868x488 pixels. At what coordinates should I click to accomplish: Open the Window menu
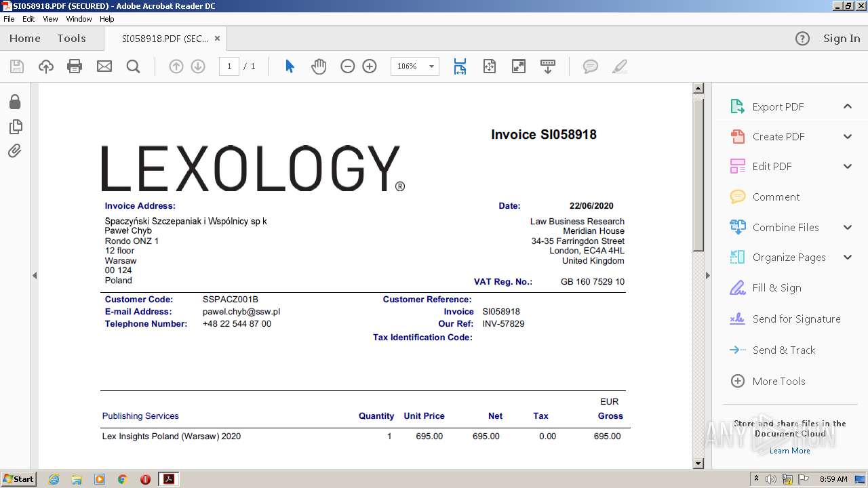[x=79, y=19]
